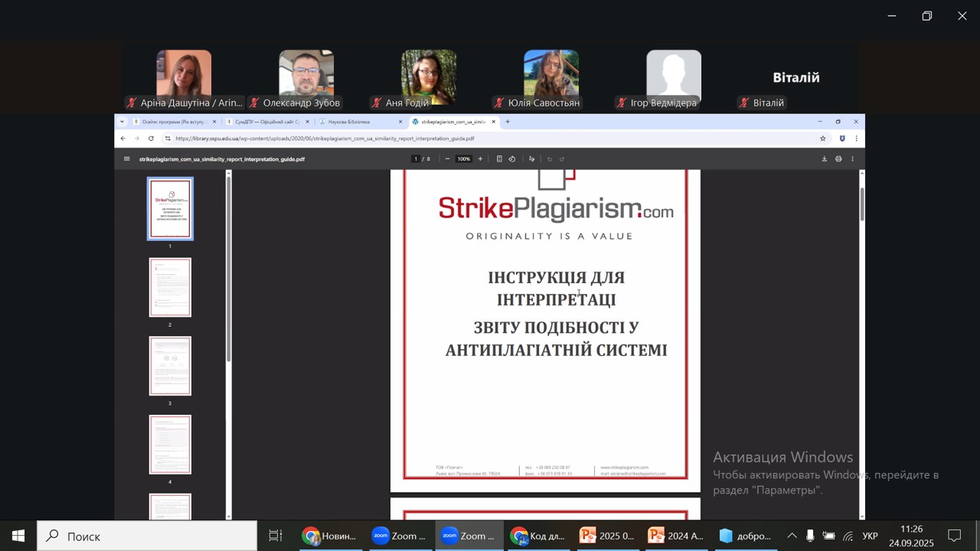This screenshot has width=980, height=551.
Task: Zoom in the PDF with plus button
Action: (x=480, y=159)
